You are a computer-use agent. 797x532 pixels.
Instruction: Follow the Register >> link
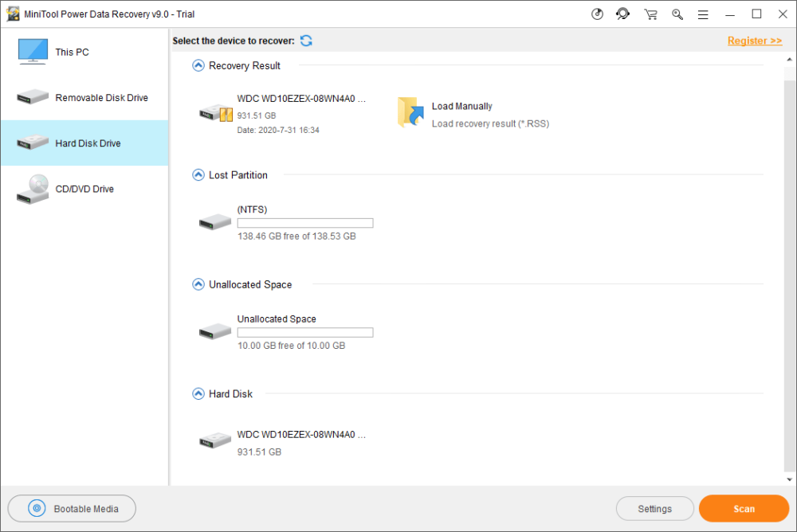754,41
